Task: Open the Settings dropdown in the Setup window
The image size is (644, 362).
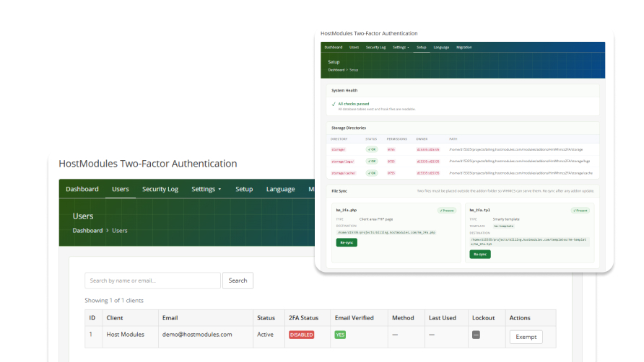Action: [x=401, y=47]
